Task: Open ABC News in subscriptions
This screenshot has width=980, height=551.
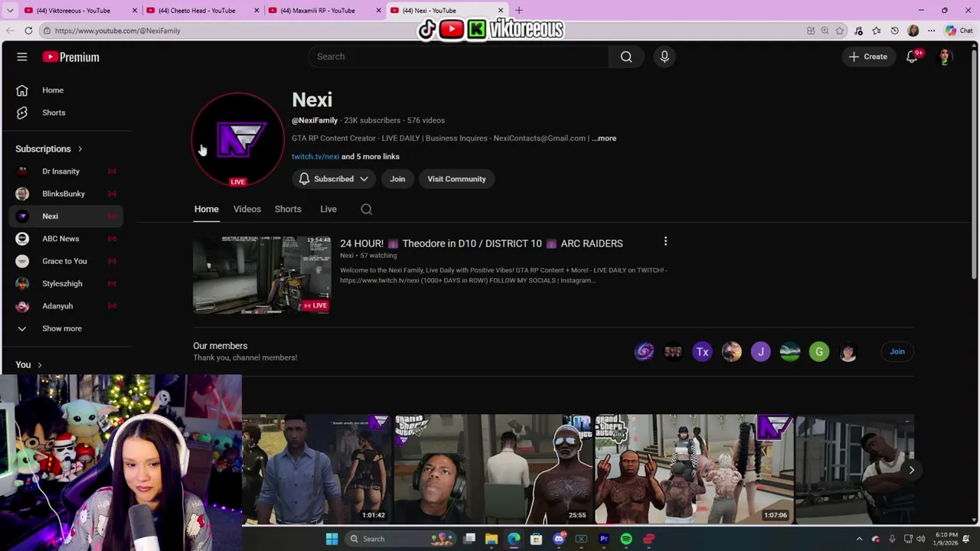Action: [x=66, y=239]
